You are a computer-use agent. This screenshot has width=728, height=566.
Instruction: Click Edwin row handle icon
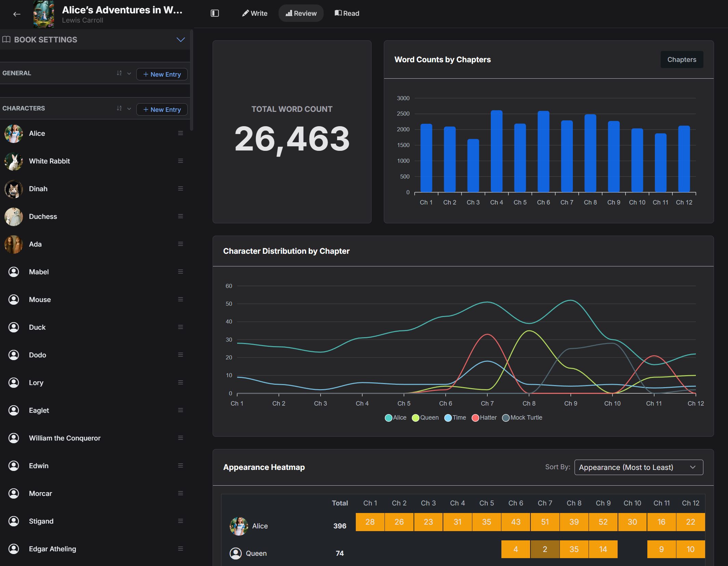coord(180,465)
